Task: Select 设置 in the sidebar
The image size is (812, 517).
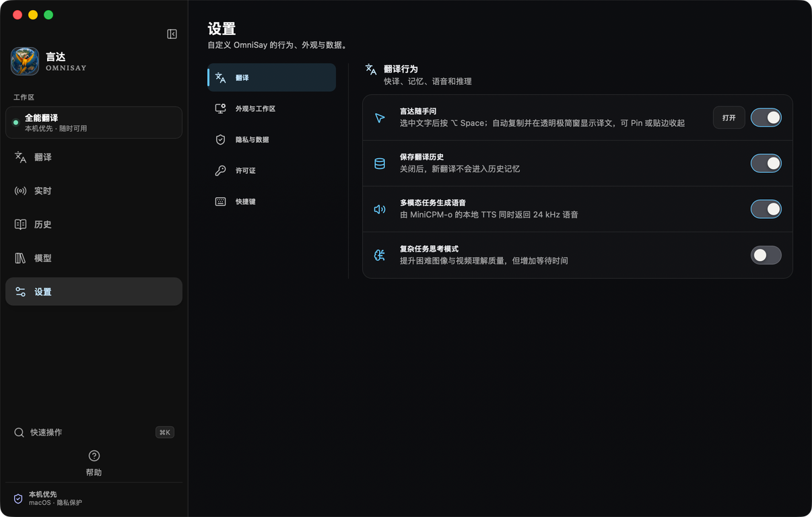Action: tap(94, 291)
